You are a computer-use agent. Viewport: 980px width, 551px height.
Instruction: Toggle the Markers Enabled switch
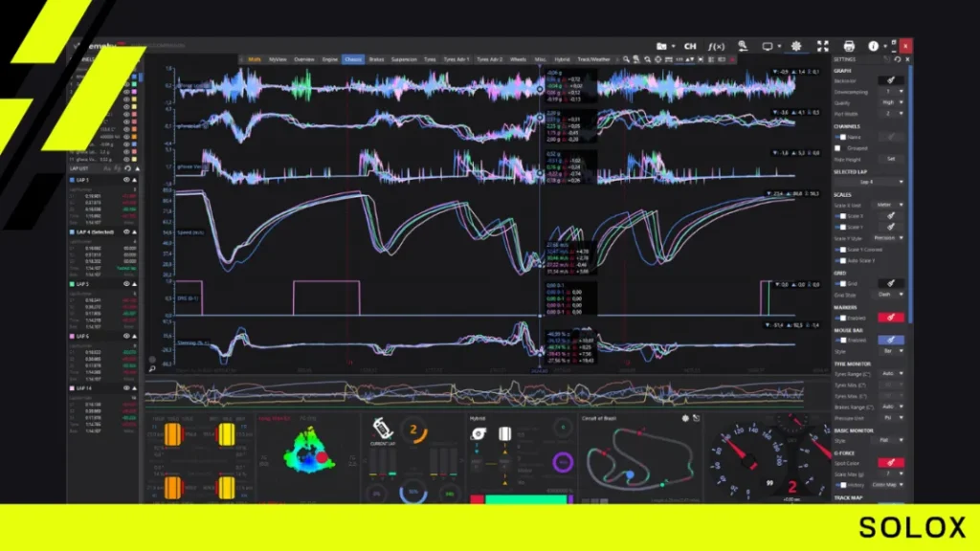841,318
